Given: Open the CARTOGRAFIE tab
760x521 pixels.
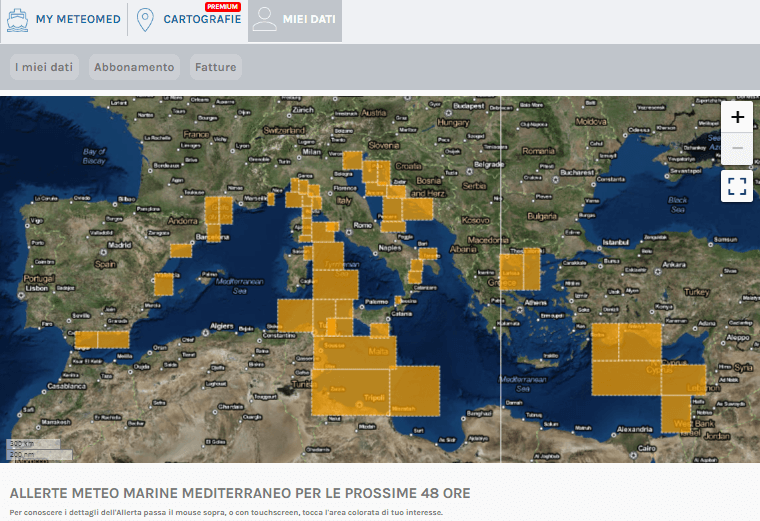Looking at the screenshot, I should (202, 19).
